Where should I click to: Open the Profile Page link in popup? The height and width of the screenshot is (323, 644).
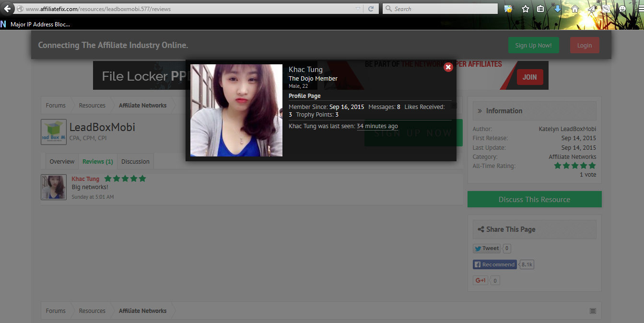(x=304, y=96)
